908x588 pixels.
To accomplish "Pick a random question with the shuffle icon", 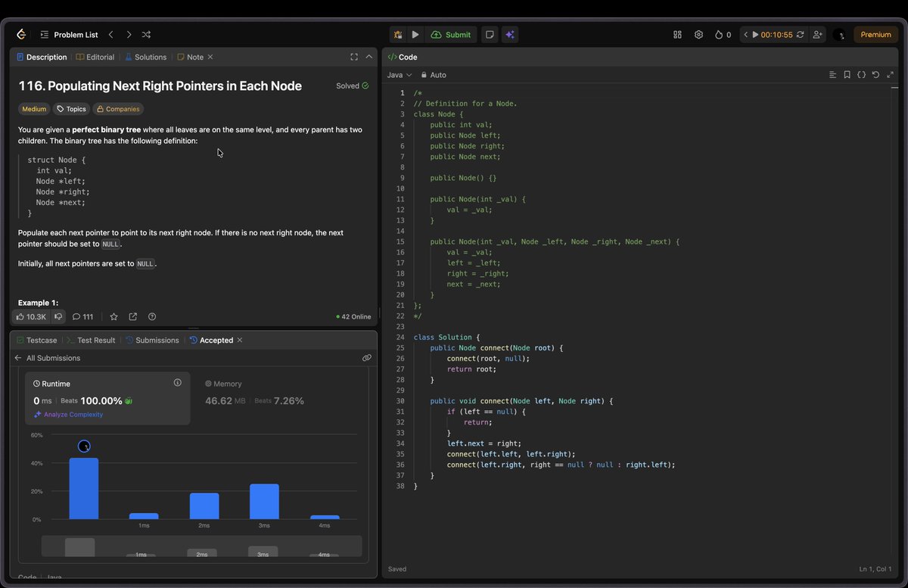I will (x=146, y=34).
